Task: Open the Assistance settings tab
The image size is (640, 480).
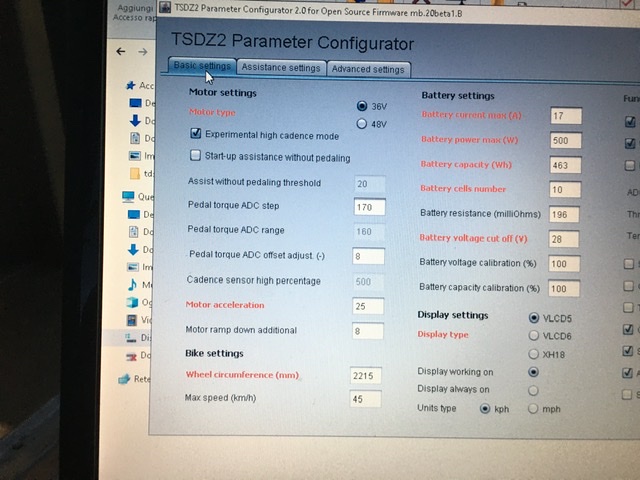Action: click(281, 68)
